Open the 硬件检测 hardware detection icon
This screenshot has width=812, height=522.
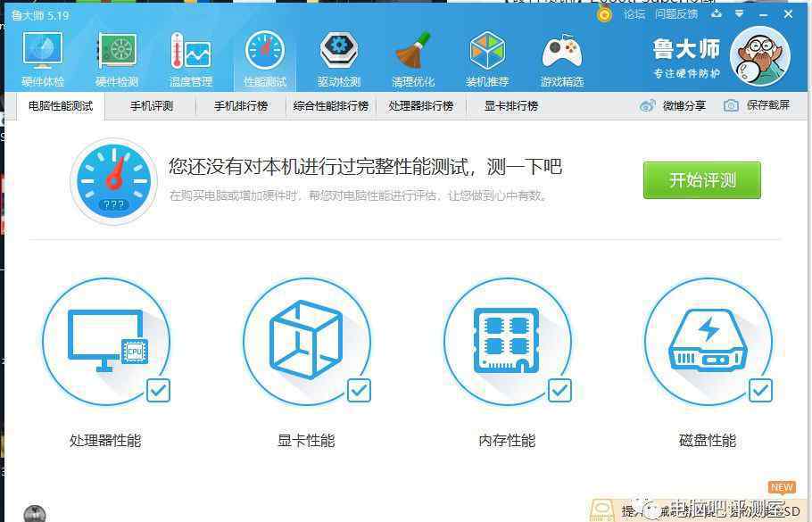coord(117,59)
